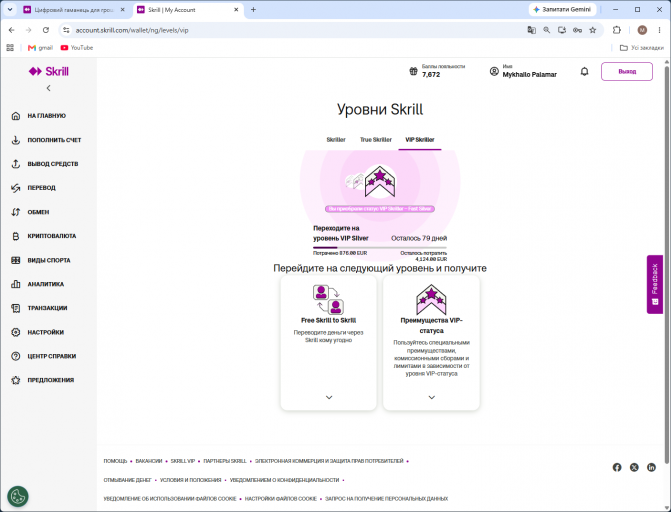Open the extensions puzzle icon
Image resolution: width=671 pixels, height=512 pixels.
(x=617, y=30)
